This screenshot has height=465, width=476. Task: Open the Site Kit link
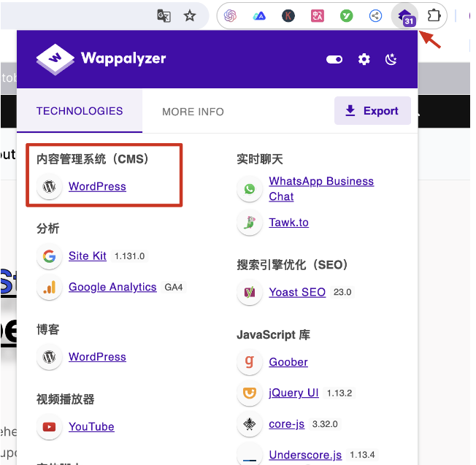point(88,256)
